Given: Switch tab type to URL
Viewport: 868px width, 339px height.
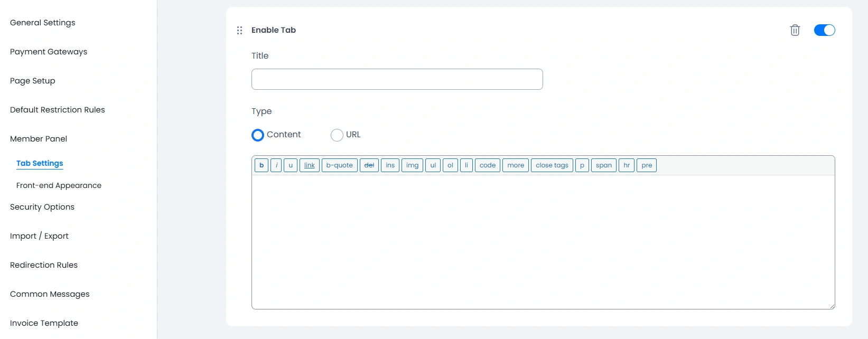Looking at the screenshot, I should tap(337, 135).
